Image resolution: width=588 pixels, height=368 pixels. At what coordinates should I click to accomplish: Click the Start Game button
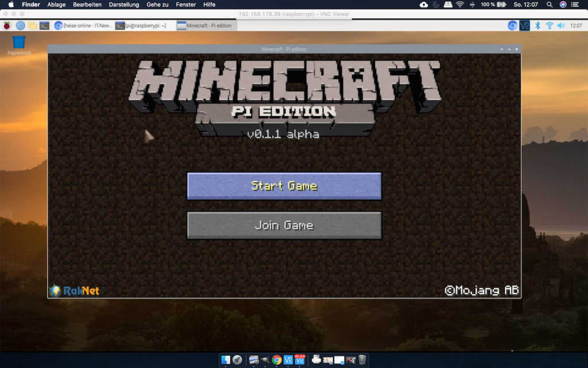(284, 186)
